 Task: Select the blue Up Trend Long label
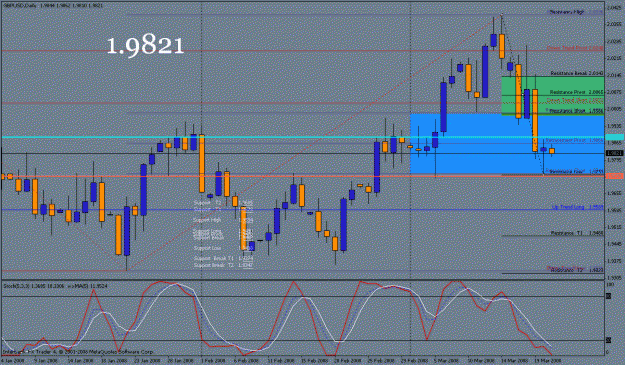[x=578, y=207]
